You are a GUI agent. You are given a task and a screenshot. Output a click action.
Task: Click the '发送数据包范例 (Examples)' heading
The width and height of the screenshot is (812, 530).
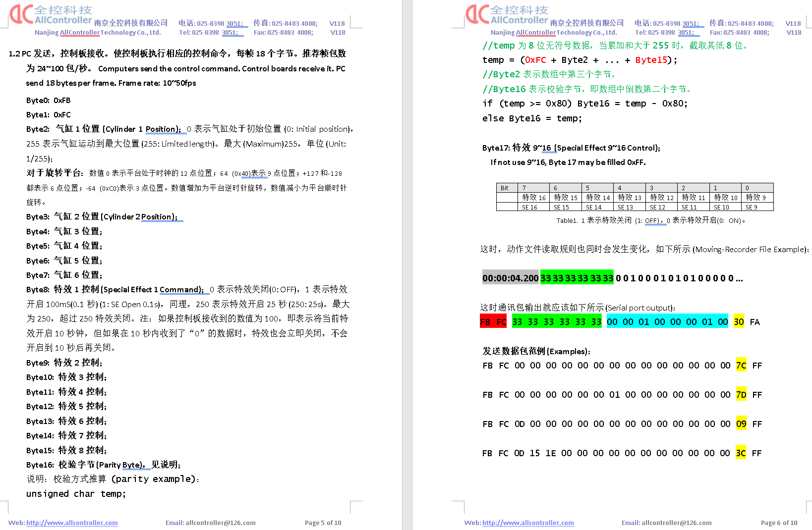coord(536,351)
